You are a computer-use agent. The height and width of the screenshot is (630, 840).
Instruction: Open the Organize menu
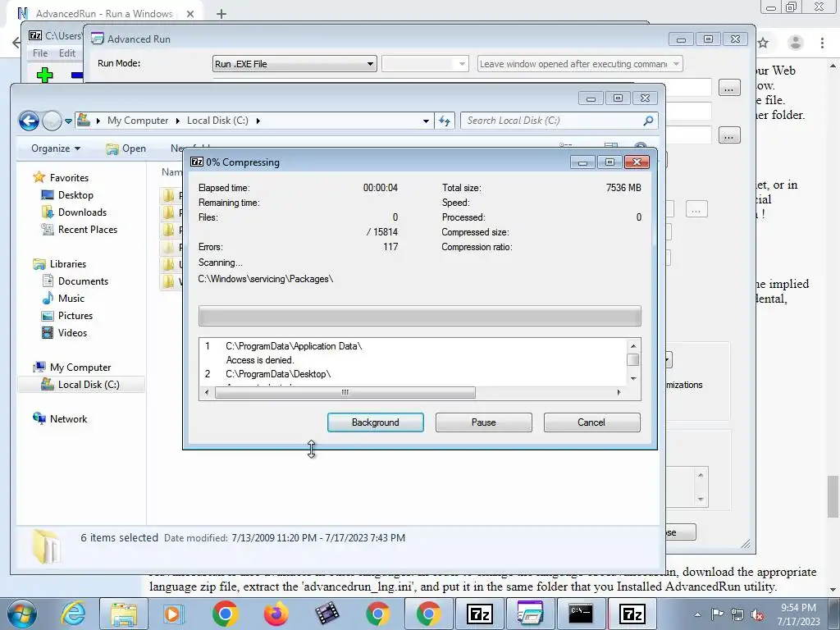click(55, 148)
